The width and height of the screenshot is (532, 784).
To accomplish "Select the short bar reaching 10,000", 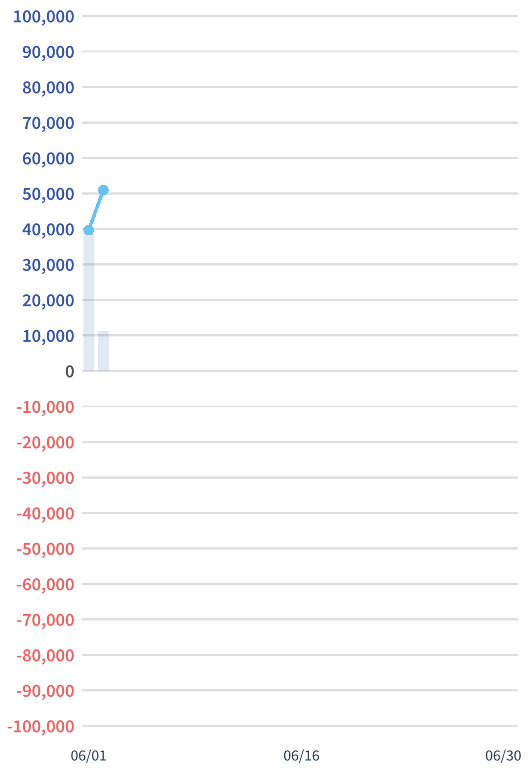I will pyautogui.click(x=103, y=351).
